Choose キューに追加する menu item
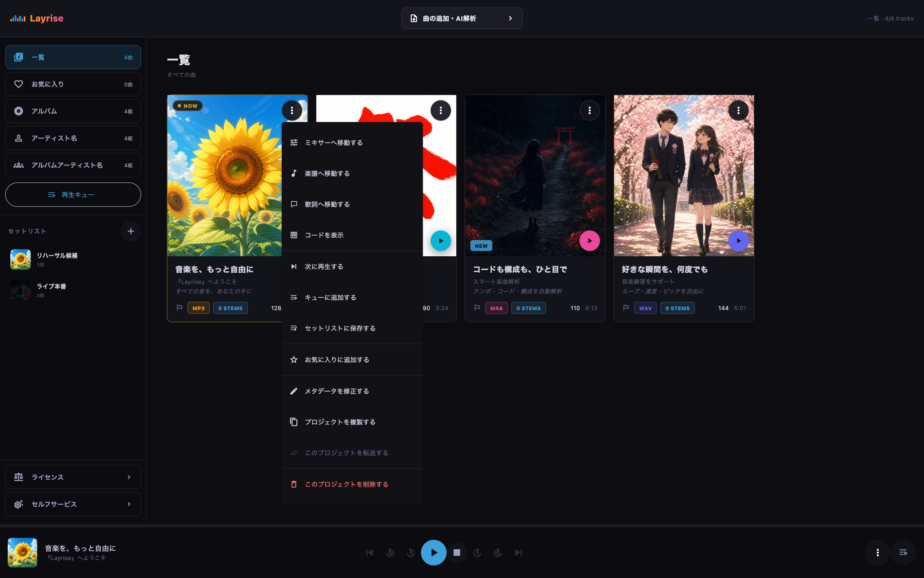 (x=352, y=297)
